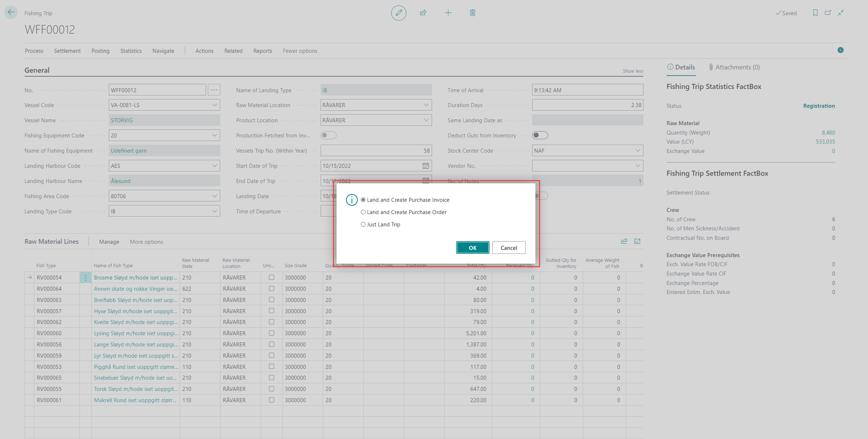This screenshot has height=439, width=868.
Task: Select the Just Land Trip option
Action: [363, 225]
